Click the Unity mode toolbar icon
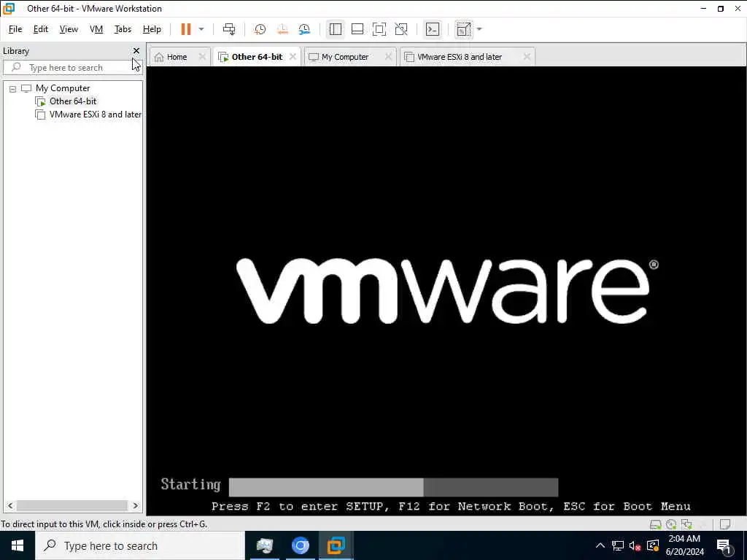This screenshot has width=747, height=560. (x=401, y=29)
